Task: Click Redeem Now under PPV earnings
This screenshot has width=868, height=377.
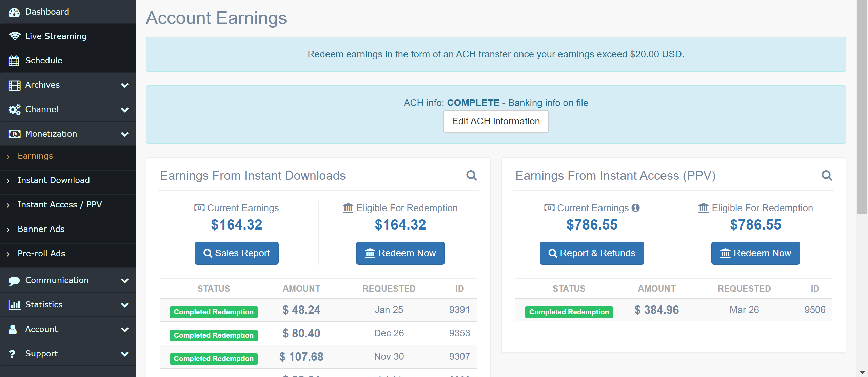Action: [755, 253]
